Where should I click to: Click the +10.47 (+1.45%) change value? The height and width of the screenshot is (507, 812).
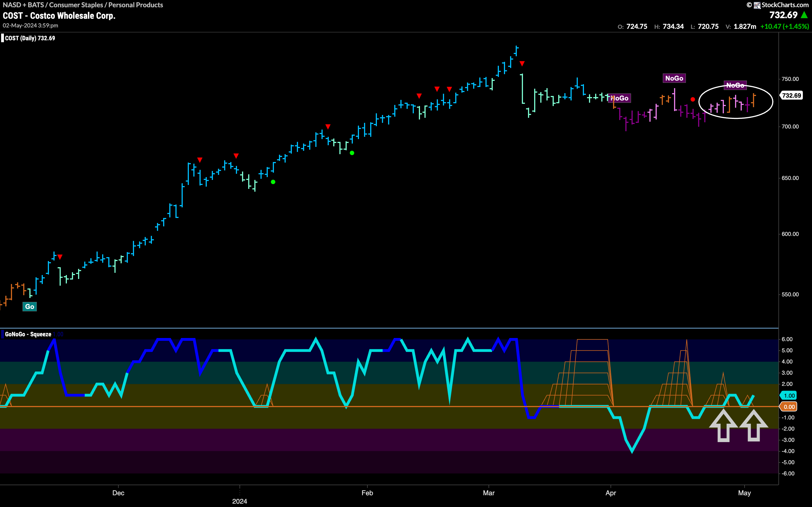pyautogui.click(x=785, y=27)
